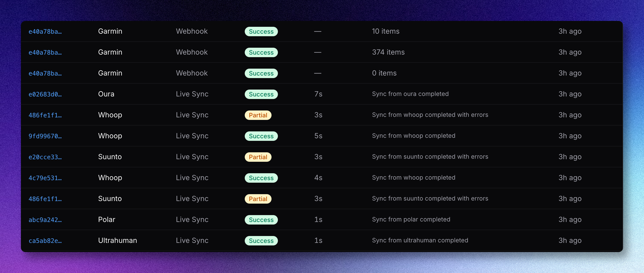Select the 'Sync from polar completed' message

click(x=411, y=219)
